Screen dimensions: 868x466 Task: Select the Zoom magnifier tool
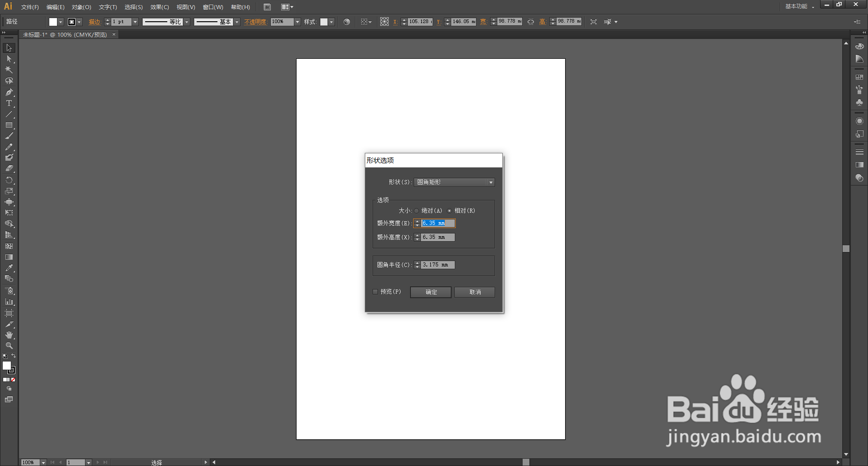click(x=9, y=346)
